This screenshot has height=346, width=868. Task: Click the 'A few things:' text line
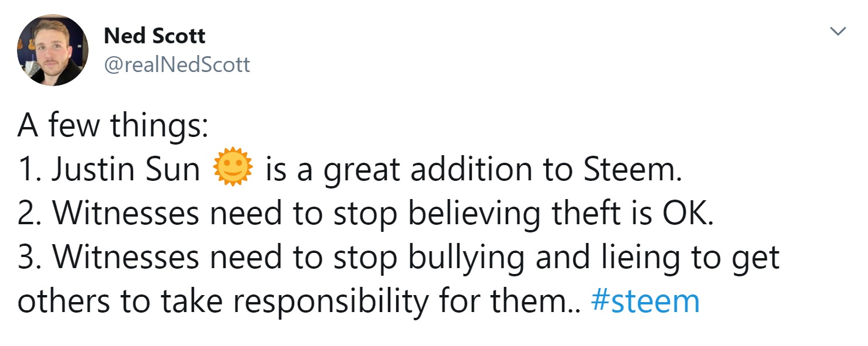tap(113, 126)
